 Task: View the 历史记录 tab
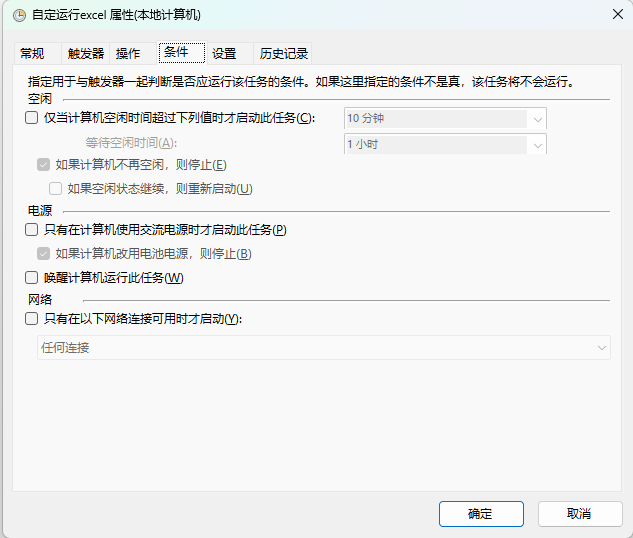click(283, 53)
